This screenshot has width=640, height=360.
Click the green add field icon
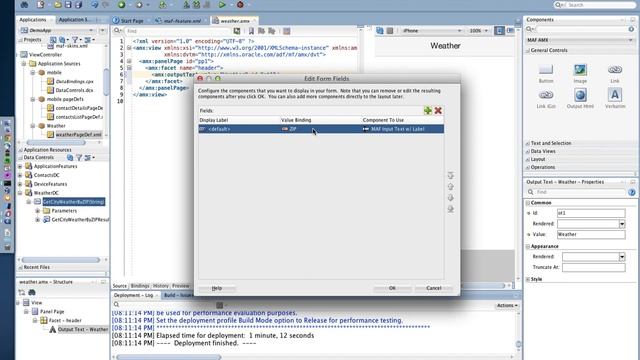click(x=428, y=110)
